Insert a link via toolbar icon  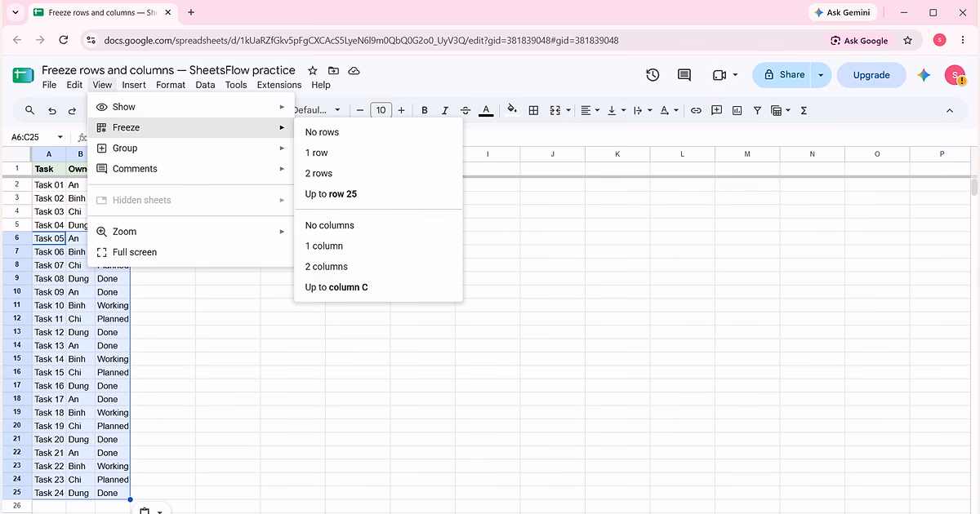pyautogui.click(x=696, y=110)
